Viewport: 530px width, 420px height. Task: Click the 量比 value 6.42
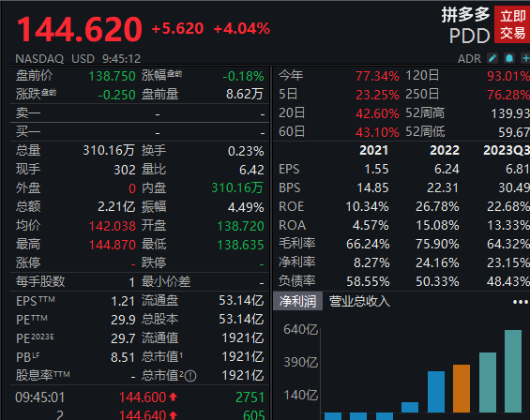coord(251,170)
